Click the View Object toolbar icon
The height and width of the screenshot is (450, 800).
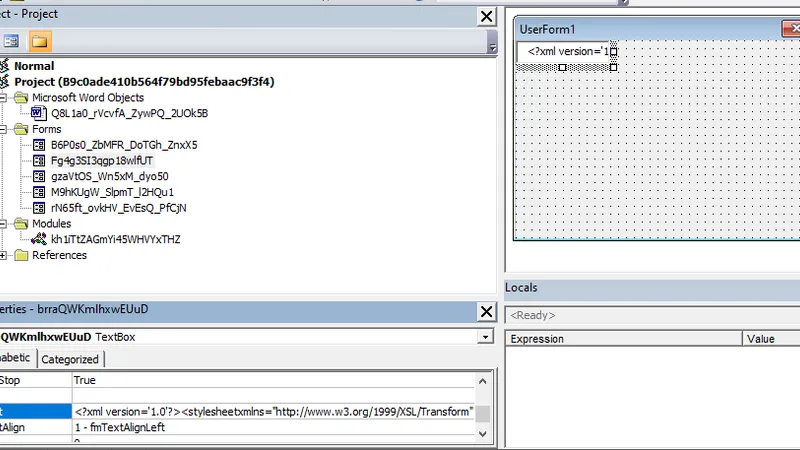pyautogui.click(x=11, y=41)
